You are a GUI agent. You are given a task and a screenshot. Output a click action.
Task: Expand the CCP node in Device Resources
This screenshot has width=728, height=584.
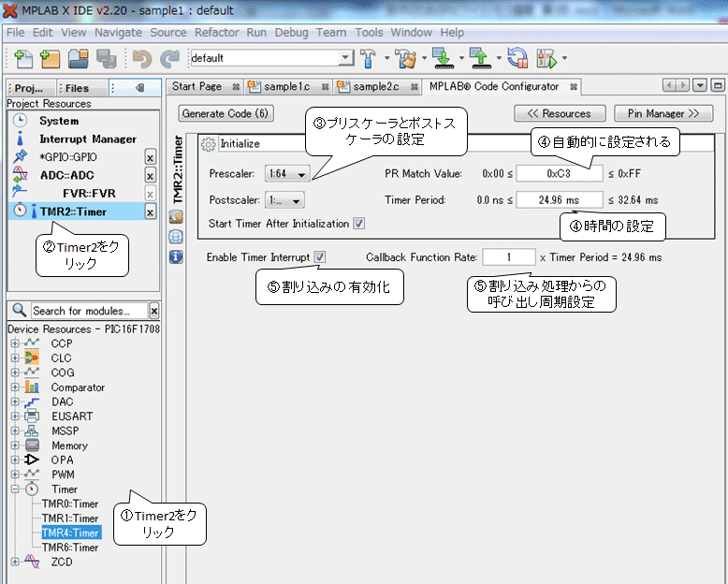[x=15, y=343]
